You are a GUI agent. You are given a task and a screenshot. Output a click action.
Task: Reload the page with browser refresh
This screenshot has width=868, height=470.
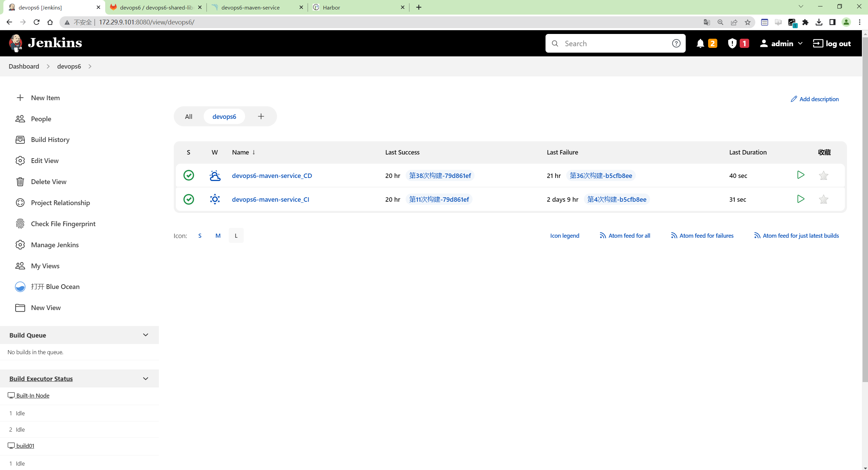click(36, 22)
